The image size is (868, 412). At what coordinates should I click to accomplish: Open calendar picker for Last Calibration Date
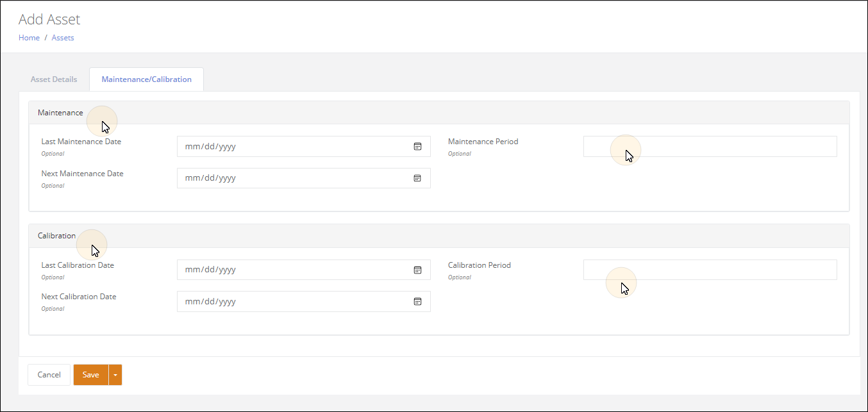417,270
